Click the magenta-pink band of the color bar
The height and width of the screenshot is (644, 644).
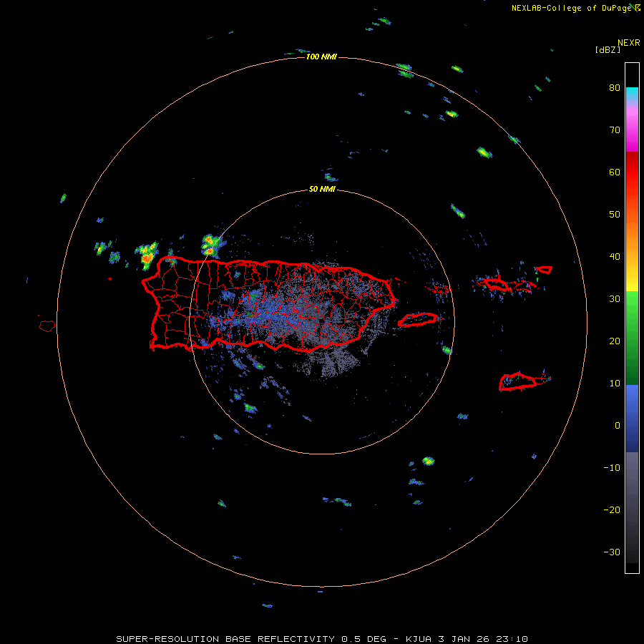[x=632, y=130]
